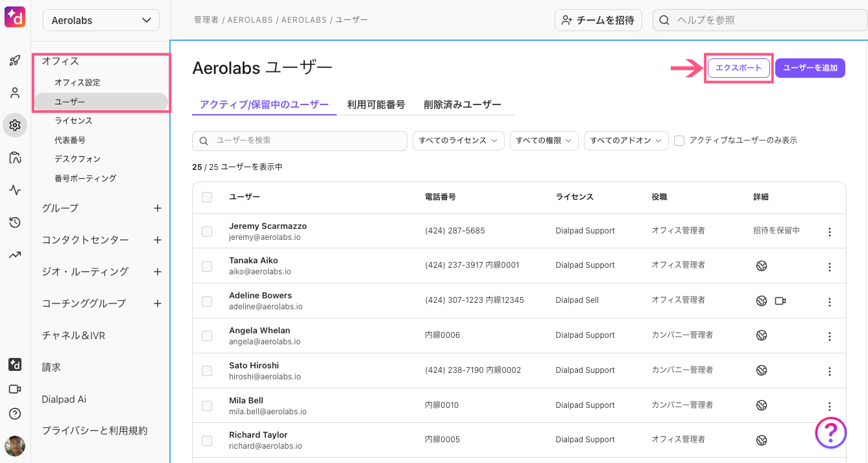
Task: Open the Aerolabs office selector dropdown
Action: 101,20
